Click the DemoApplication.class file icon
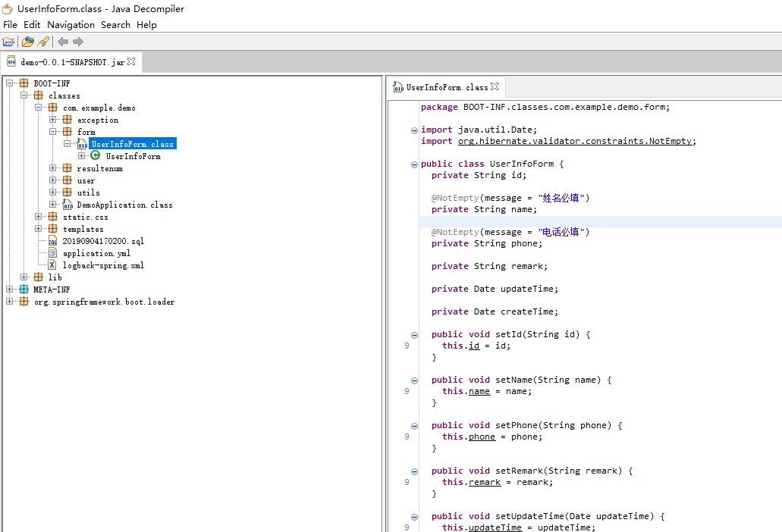 tap(68, 204)
